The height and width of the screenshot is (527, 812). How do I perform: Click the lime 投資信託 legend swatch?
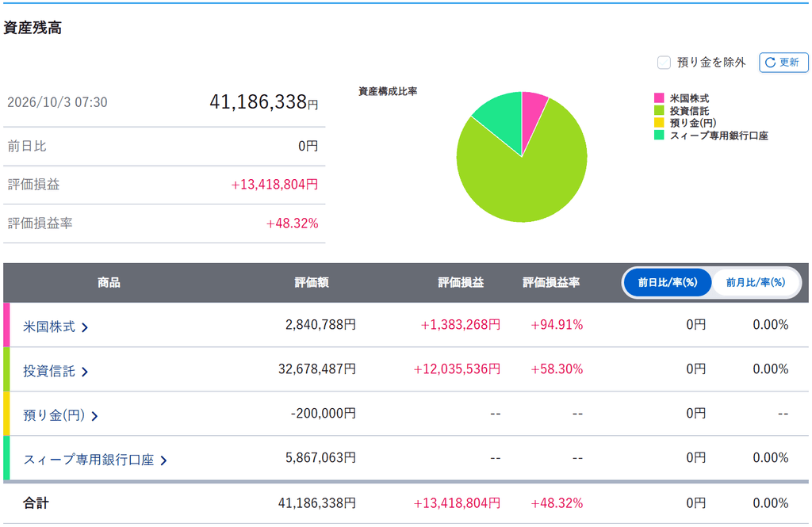659,110
